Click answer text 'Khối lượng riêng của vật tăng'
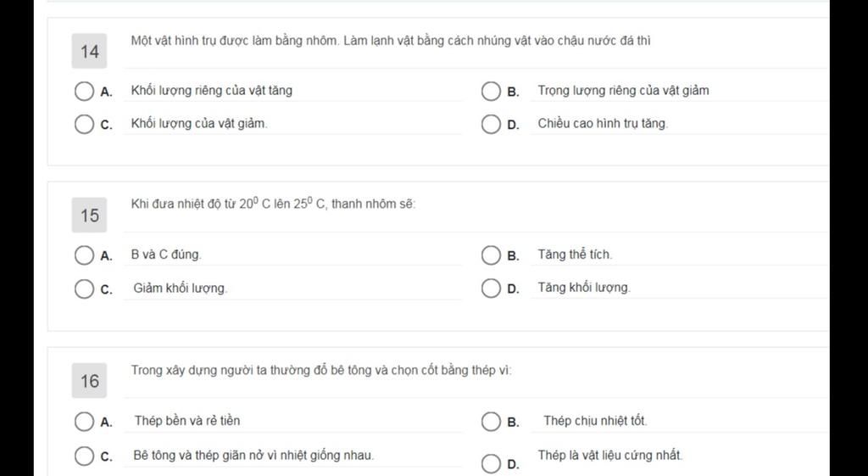The height and width of the screenshot is (476, 868). pos(211,90)
